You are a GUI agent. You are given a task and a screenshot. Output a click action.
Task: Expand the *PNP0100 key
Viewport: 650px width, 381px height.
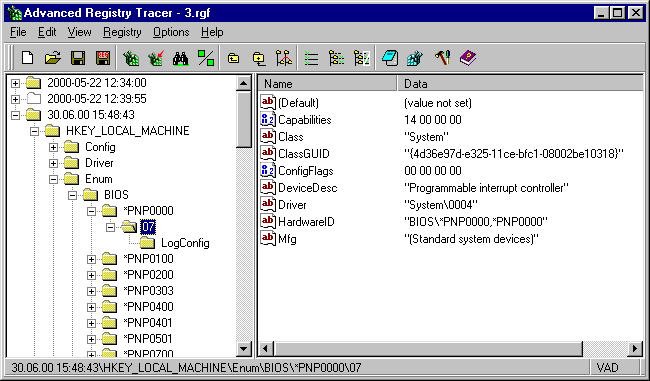point(92,260)
